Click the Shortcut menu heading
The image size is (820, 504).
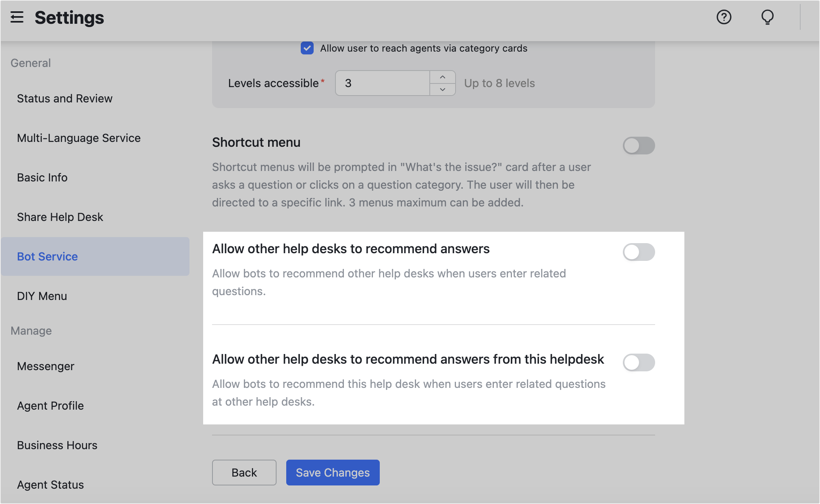coord(256,142)
